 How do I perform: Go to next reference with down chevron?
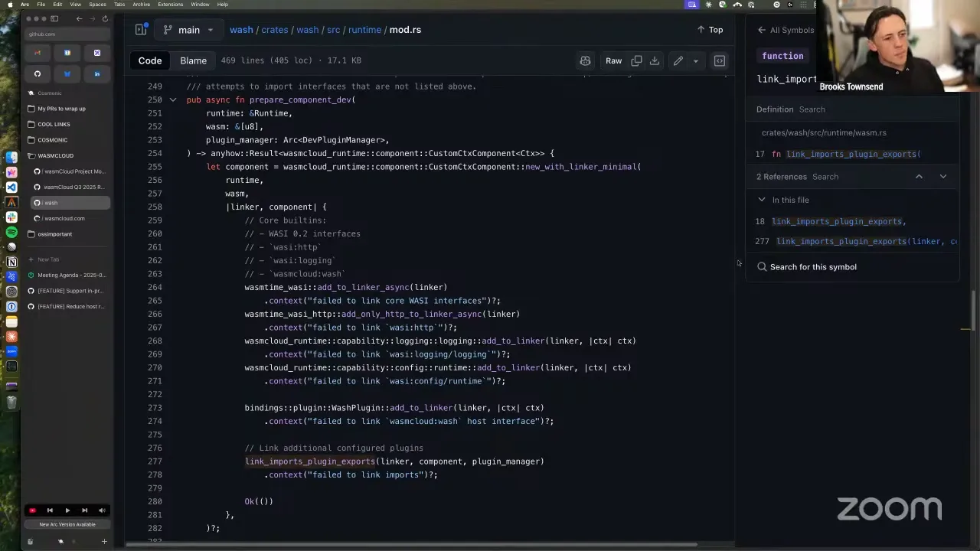943,177
